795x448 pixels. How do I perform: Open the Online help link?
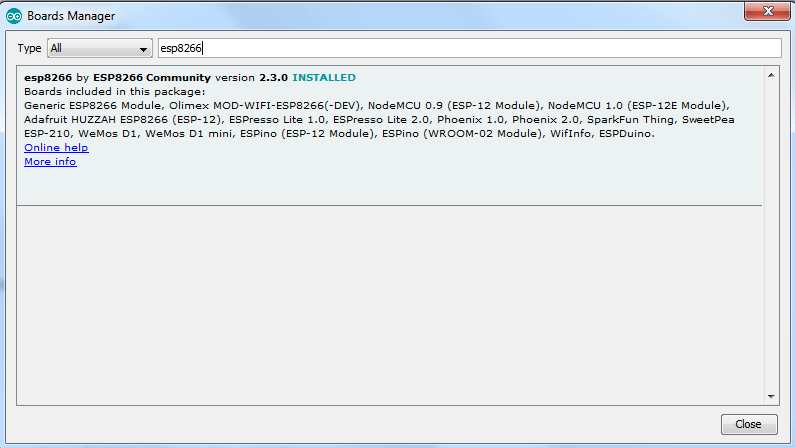tap(56, 147)
